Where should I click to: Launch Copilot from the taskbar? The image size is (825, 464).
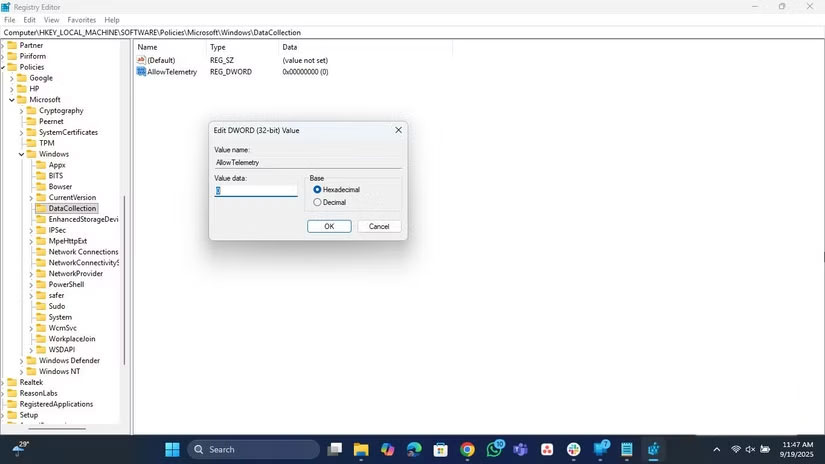click(x=388, y=449)
